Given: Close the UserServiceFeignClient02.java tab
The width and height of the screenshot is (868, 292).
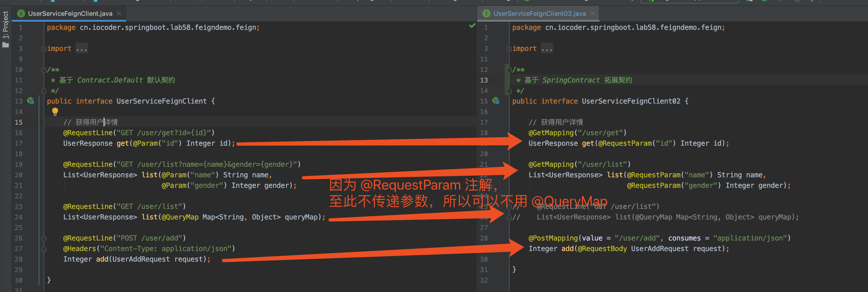Looking at the screenshot, I should 592,13.
